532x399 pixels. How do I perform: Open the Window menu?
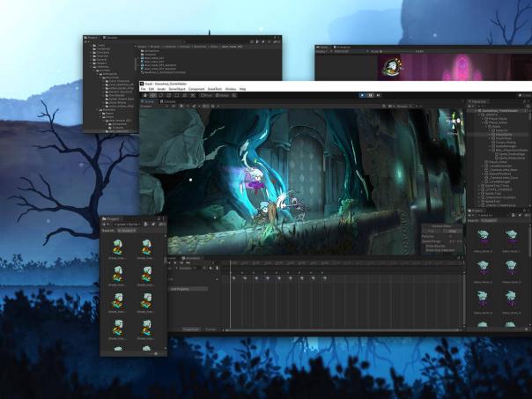pos(230,89)
